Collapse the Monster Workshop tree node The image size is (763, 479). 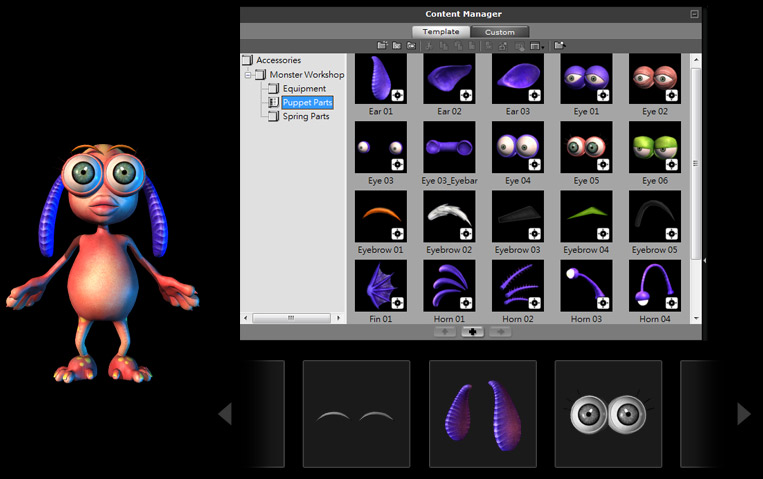(x=247, y=75)
